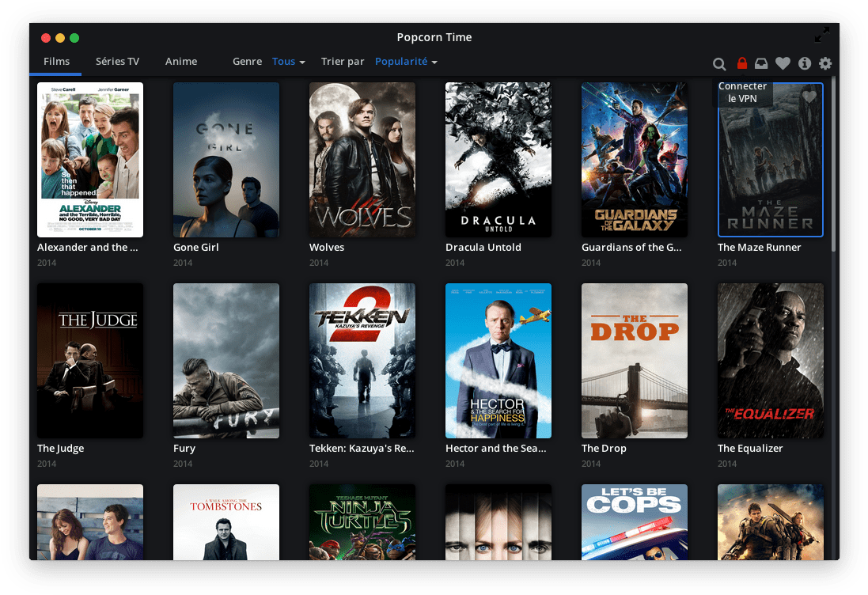Open the search icon
This screenshot has width=868, height=595.
[x=719, y=63]
